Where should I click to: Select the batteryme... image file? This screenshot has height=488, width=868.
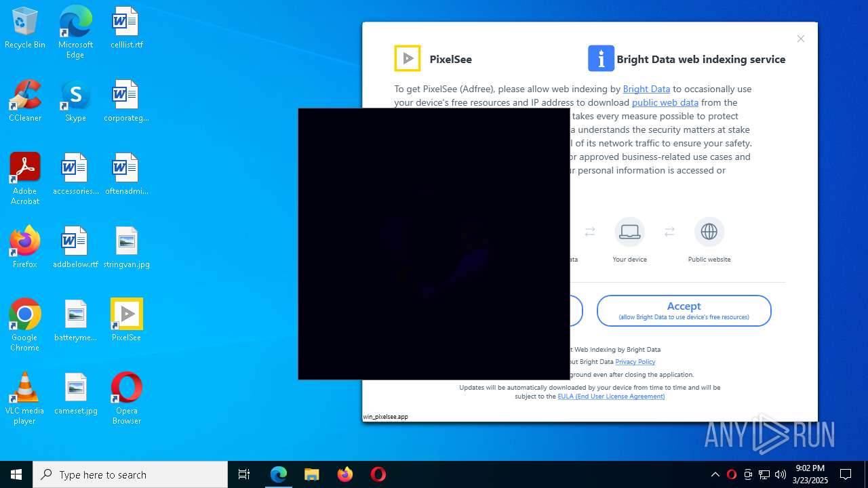pos(75,321)
